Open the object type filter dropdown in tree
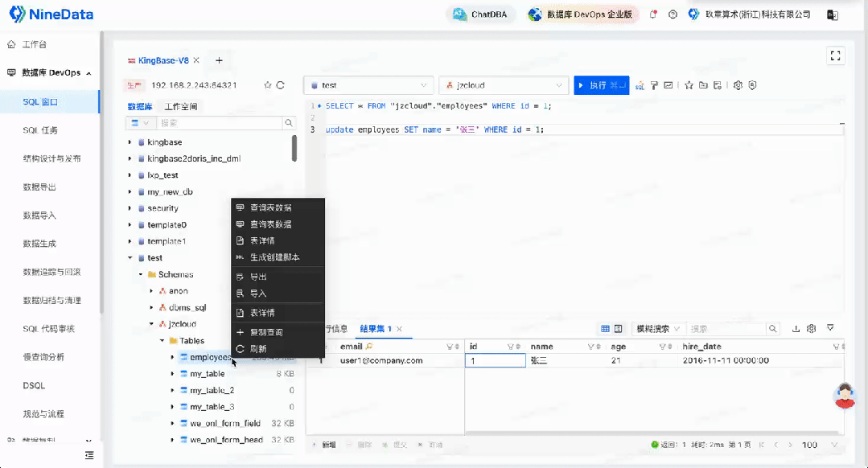This screenshot has width=868, height=468. (x=140, y=123)
